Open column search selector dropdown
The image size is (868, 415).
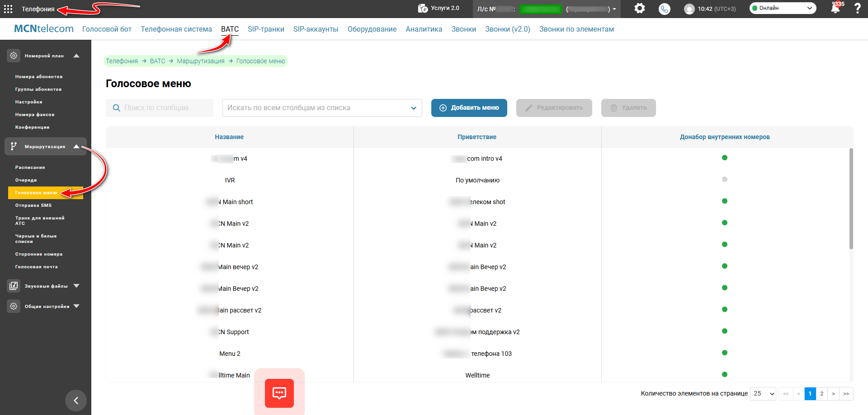pos(322,108)
